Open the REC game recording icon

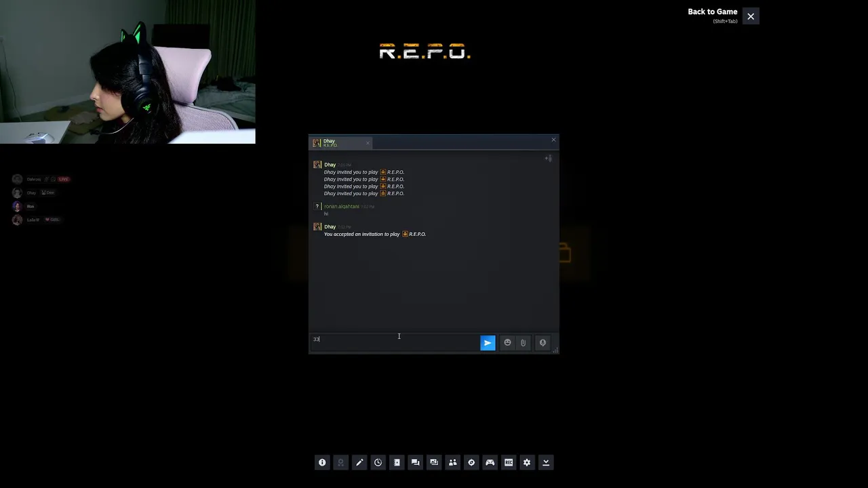(x=509, y=462)
